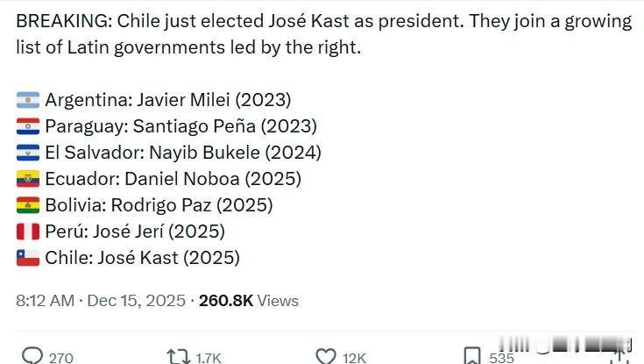Viewport: 644px width, 364px height.
Task: Click the Ecuador flag emoji
Action: pos(27,179)
